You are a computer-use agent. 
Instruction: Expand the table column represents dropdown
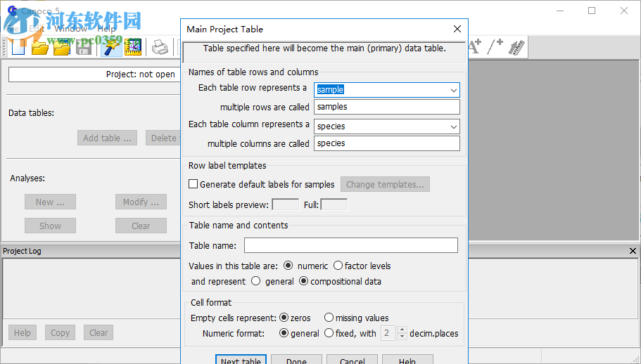click(454, 126)
